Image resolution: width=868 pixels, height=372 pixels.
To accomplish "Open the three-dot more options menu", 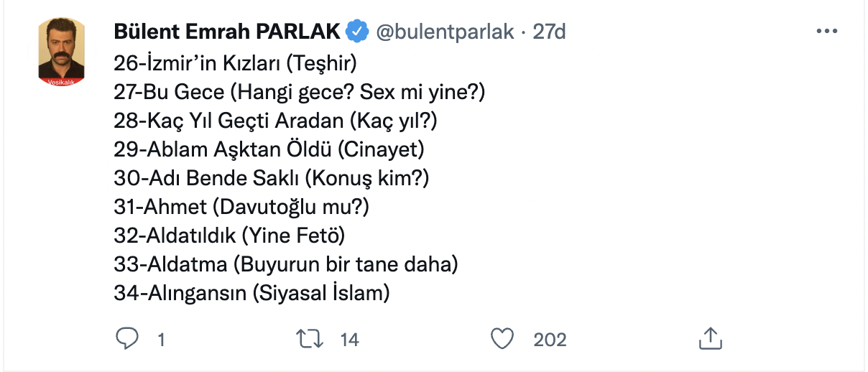I will pos(827,32).
